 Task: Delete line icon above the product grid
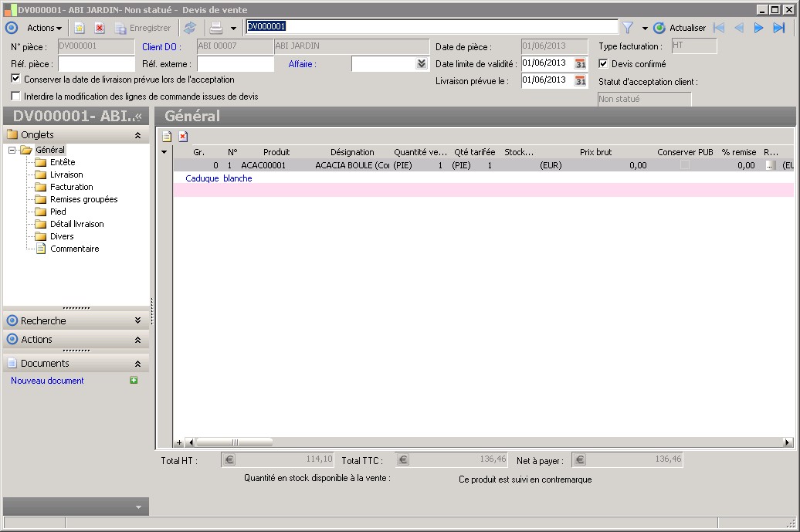pos(183,137)
